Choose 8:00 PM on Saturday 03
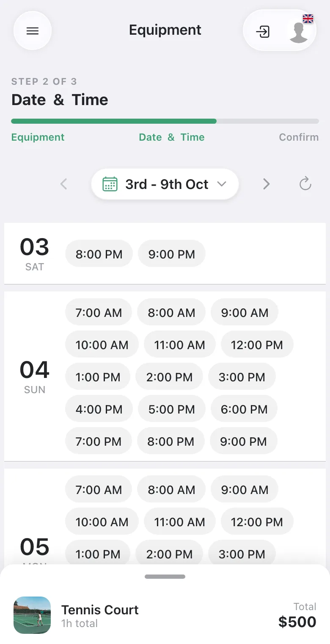330x644 pixels. (99, 254)
